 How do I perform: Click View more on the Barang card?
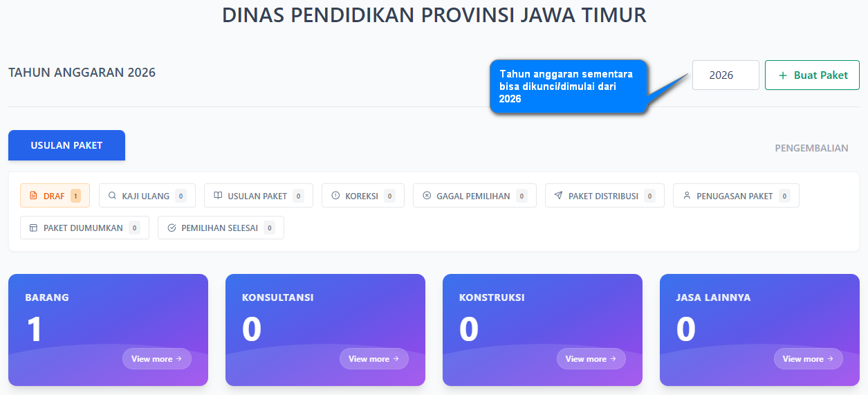(x=157, y=359)
